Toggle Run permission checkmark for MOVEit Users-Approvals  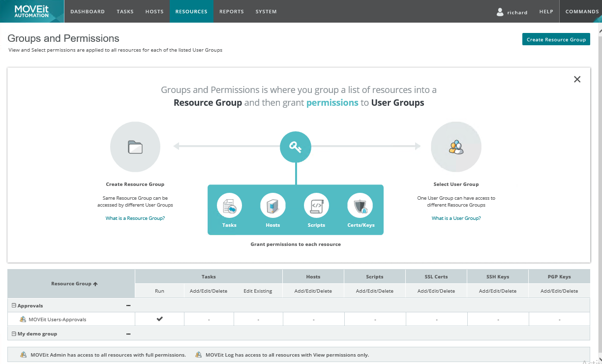(x=160, y=319)
